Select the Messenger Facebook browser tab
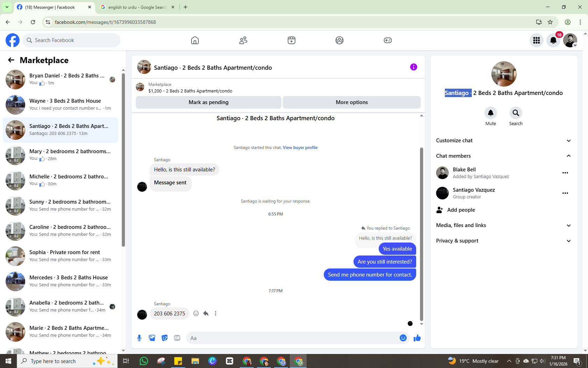Screen dimensions: 588x368 click(54, 7)
